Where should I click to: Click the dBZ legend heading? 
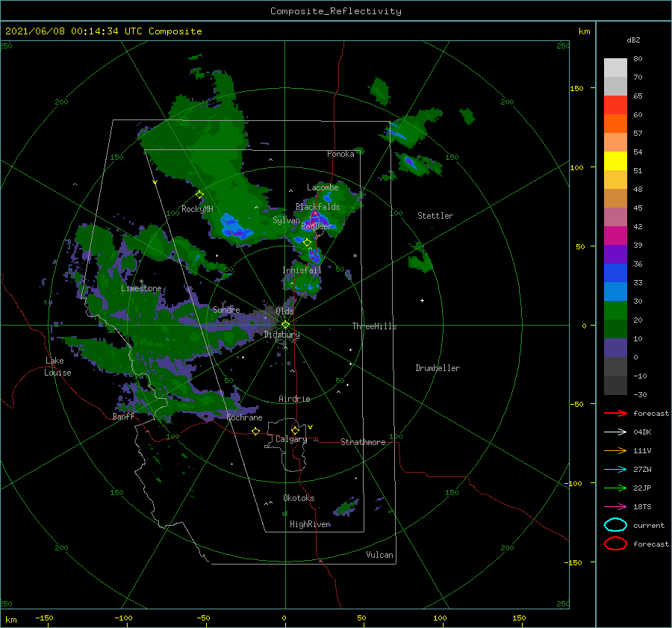633,40
